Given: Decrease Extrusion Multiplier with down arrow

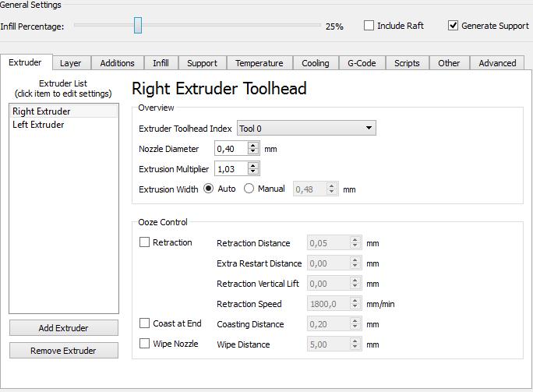Looking at the screenshot, I should pos(252,171).
